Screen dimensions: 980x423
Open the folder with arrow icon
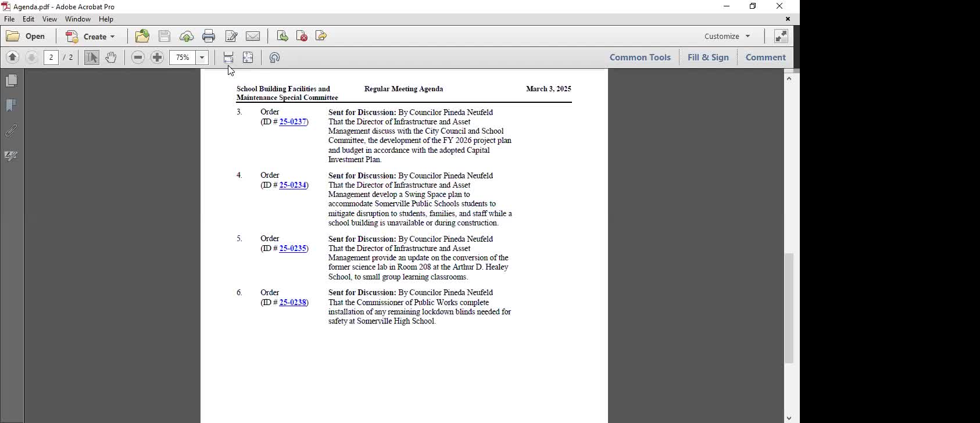click(x=142, y=36)
